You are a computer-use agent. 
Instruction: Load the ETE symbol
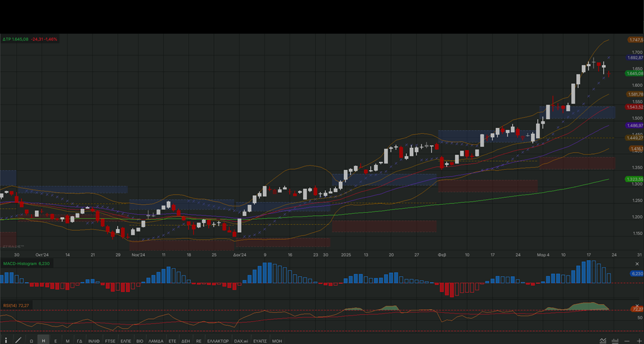pos(173,341)
